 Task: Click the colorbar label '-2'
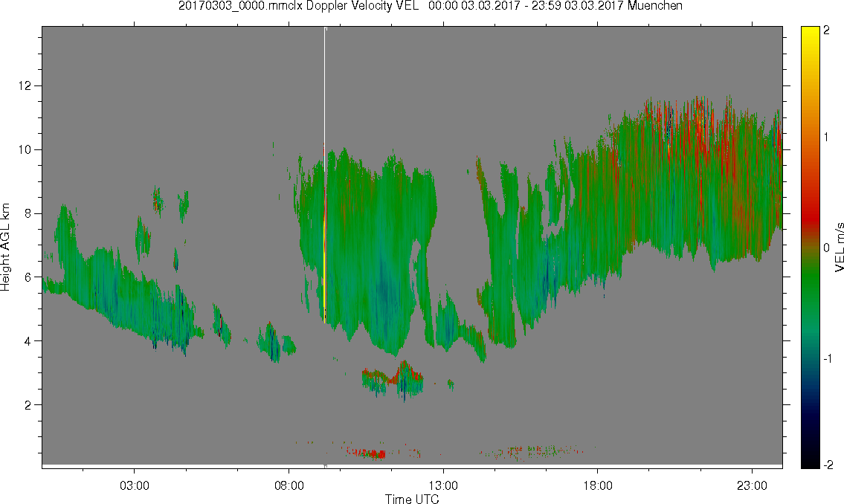tap(828, 465)
